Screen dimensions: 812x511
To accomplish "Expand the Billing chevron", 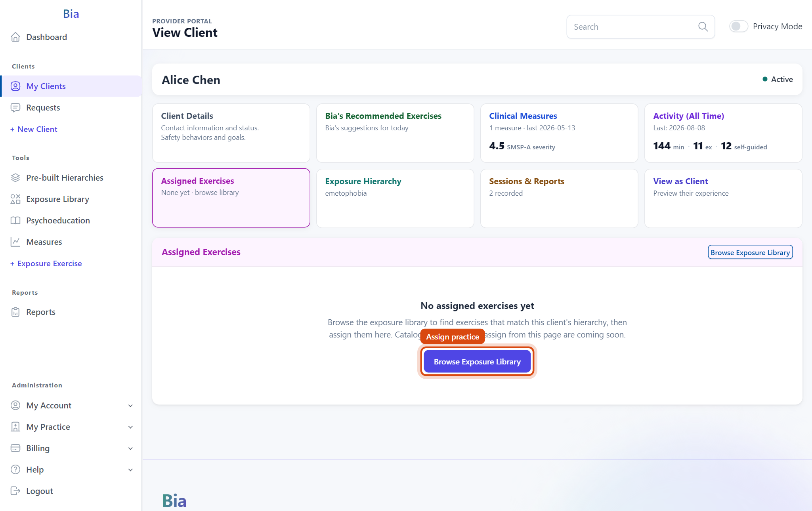I will [130, 448].
